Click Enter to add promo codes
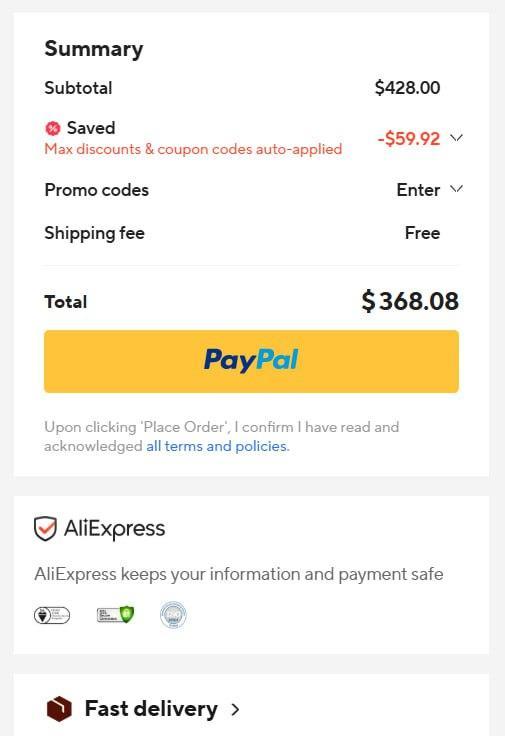Image resolution: width=505 pixels, height=736 pixels. (x=418, y=190)
